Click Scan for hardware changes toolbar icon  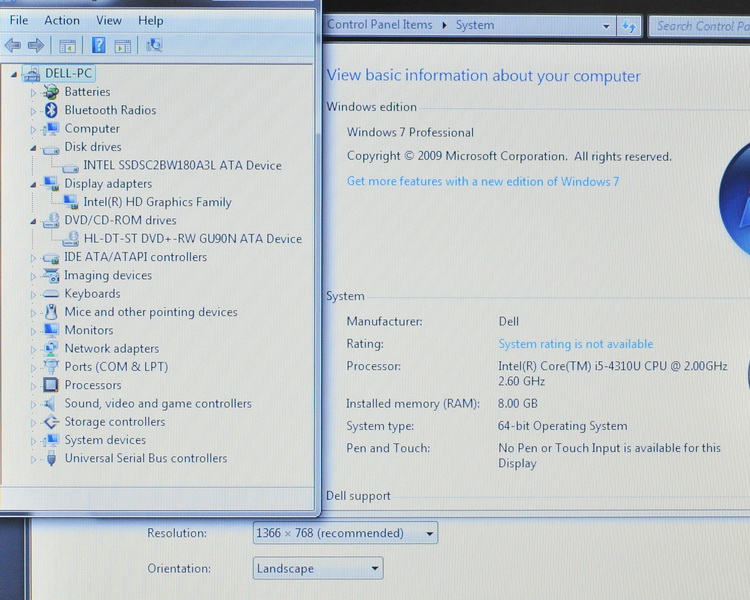pos(154,45)
